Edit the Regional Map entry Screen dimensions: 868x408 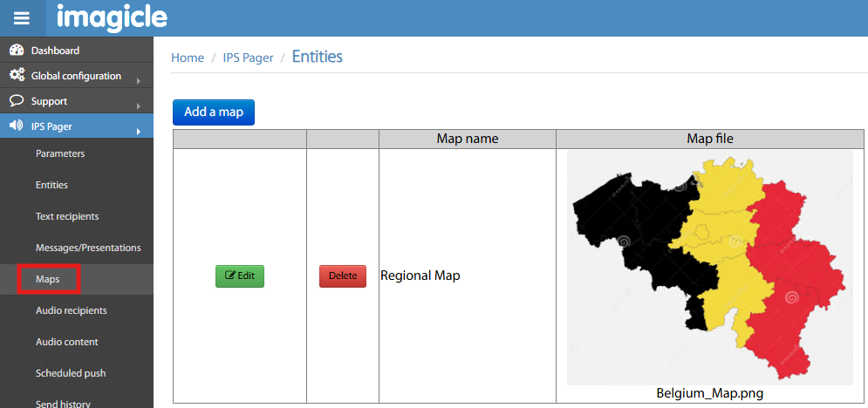240,276
